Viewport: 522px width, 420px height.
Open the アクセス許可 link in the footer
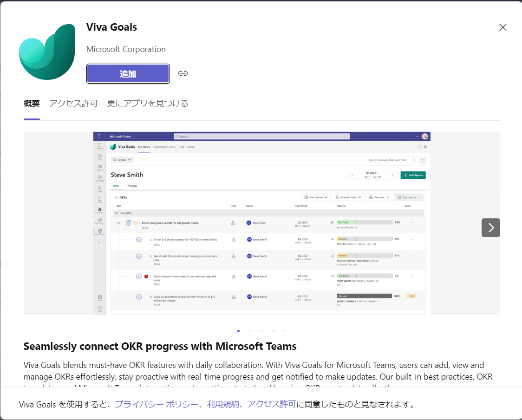[272, 404]
